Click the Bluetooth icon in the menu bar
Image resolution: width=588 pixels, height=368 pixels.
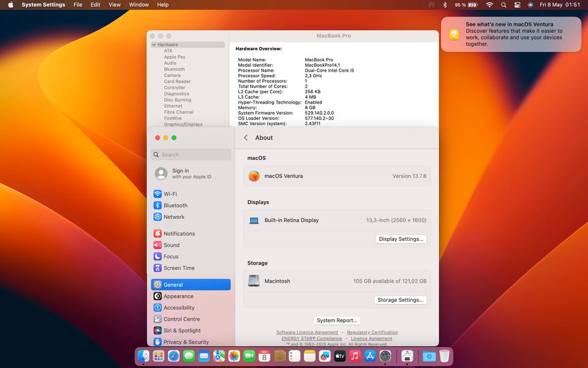click(x=445, y=5)
